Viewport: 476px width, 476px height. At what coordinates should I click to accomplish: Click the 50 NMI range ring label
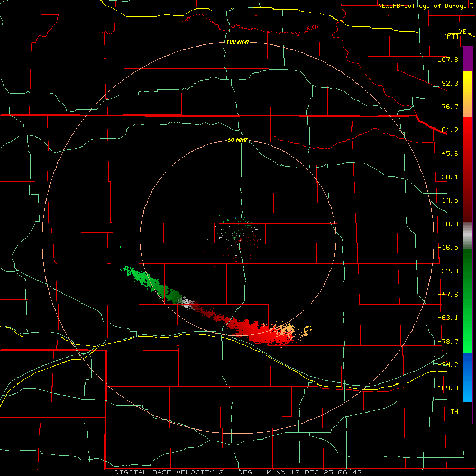(x=237, y=140)
